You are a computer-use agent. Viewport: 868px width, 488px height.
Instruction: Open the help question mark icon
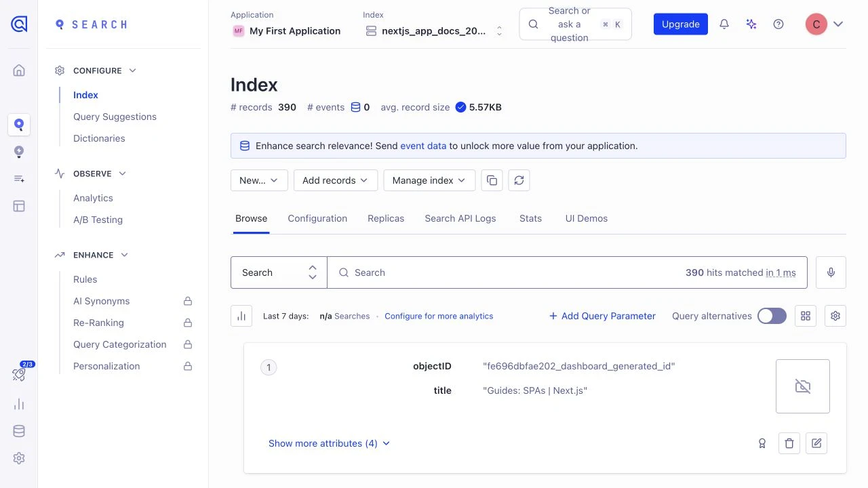(x=778, y=24)
